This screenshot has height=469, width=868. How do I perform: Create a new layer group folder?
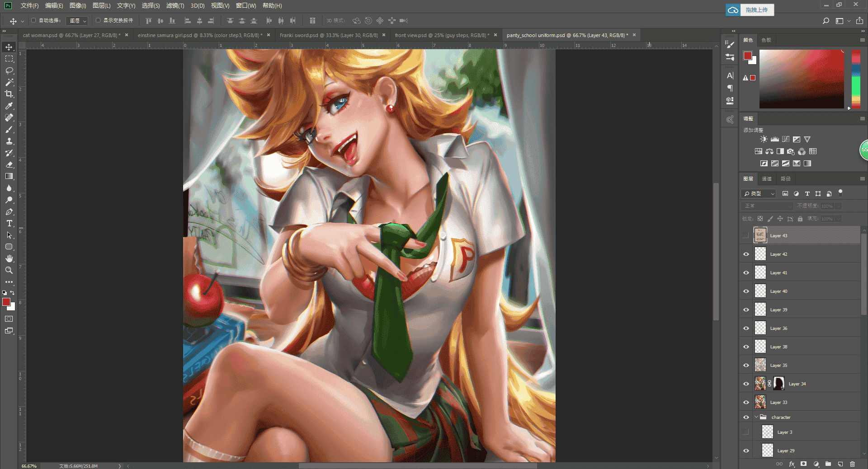point(828,464)
